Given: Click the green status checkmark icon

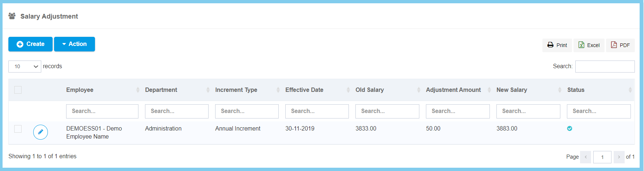Looking at the screenshot, I should click(569, 128).
